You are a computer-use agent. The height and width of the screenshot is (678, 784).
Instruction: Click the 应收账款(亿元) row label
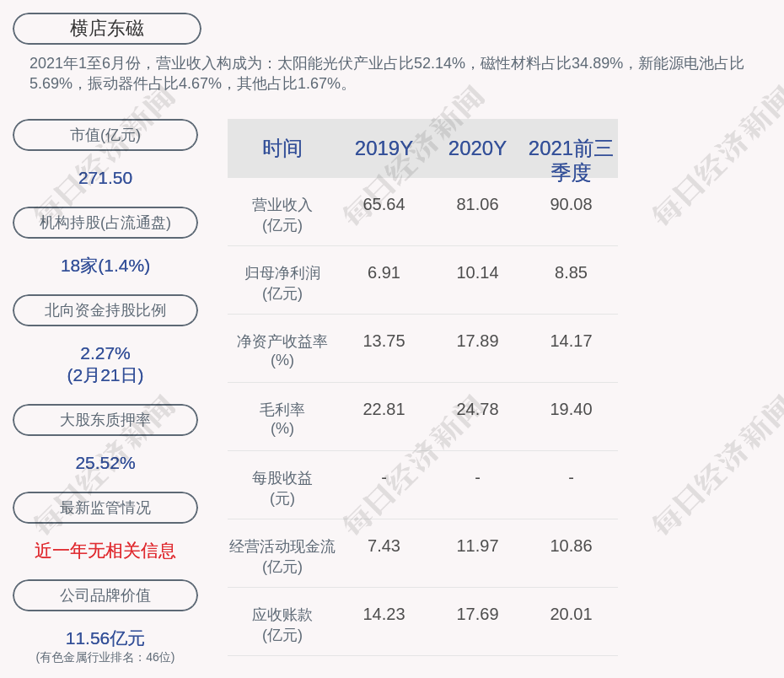(x=282, y=625)
